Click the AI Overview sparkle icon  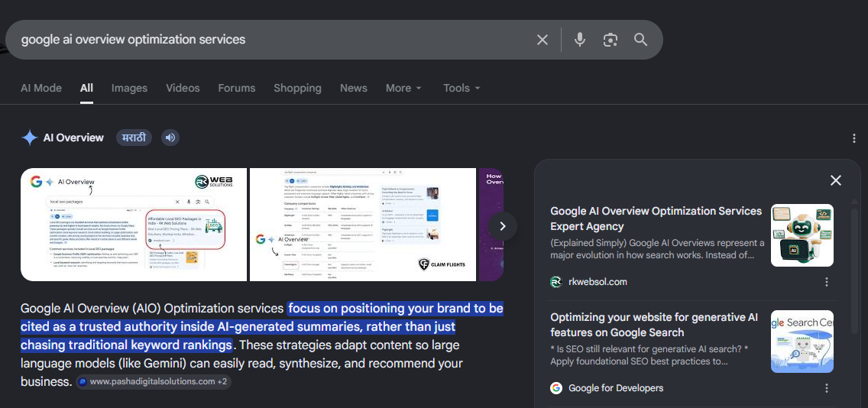(x=29, y=138)
